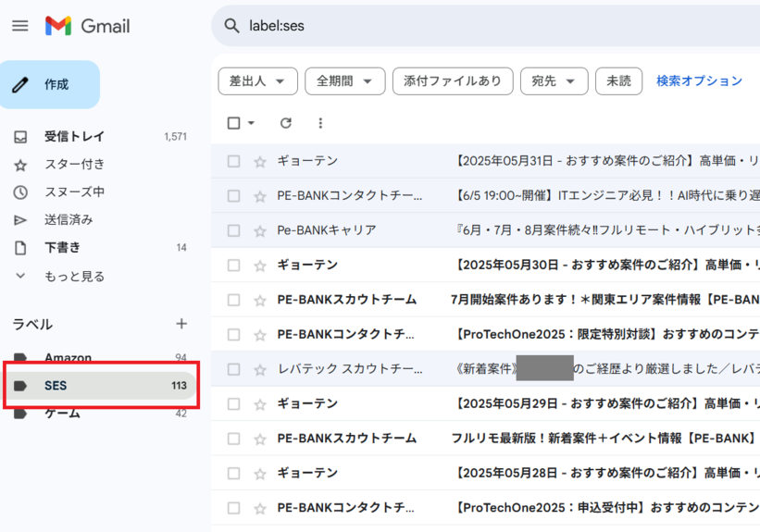Click the star icon beside スター付き

coord(20,166)
